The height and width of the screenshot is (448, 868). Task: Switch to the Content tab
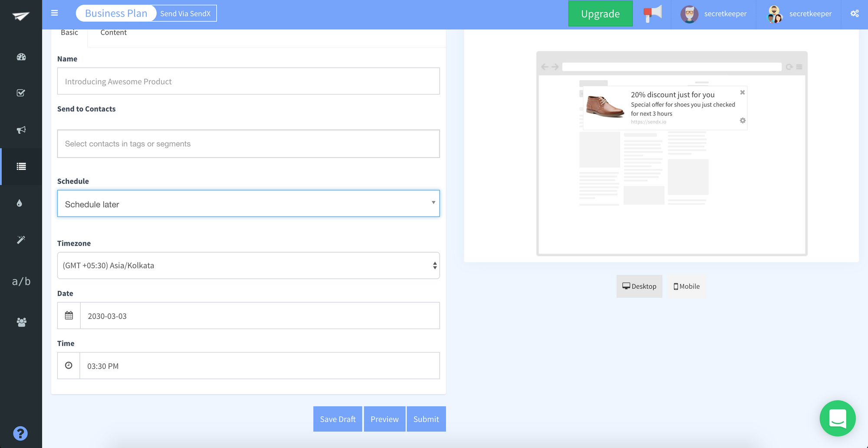tap(113, 33)
